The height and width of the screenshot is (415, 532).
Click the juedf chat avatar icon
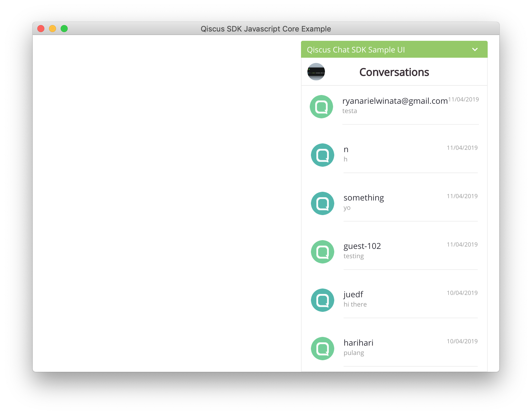pos(323,300)
